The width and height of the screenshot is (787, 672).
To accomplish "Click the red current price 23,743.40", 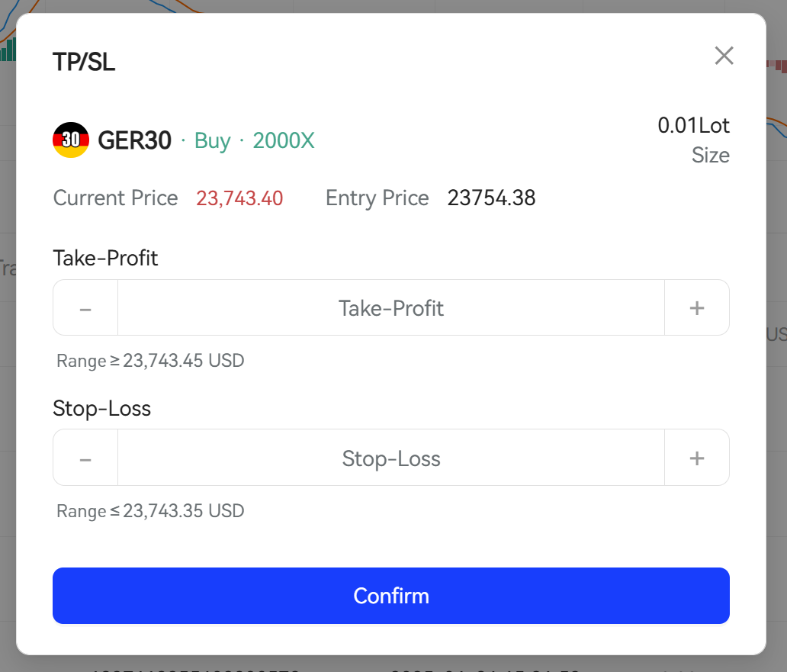I will click(239, 198).
